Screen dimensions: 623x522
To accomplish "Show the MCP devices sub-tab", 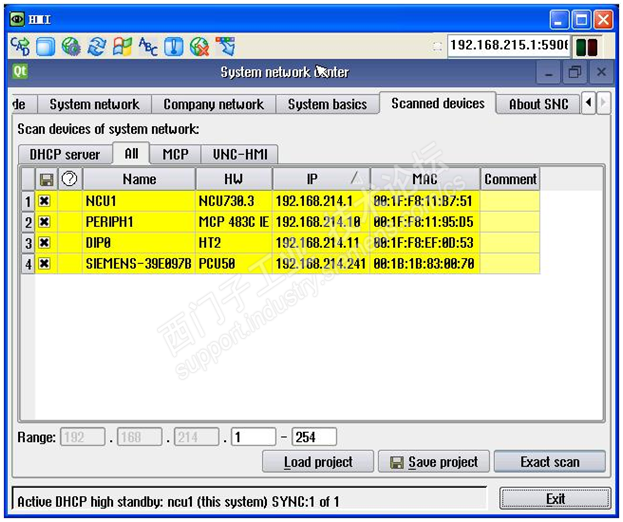I will (175, 154).
